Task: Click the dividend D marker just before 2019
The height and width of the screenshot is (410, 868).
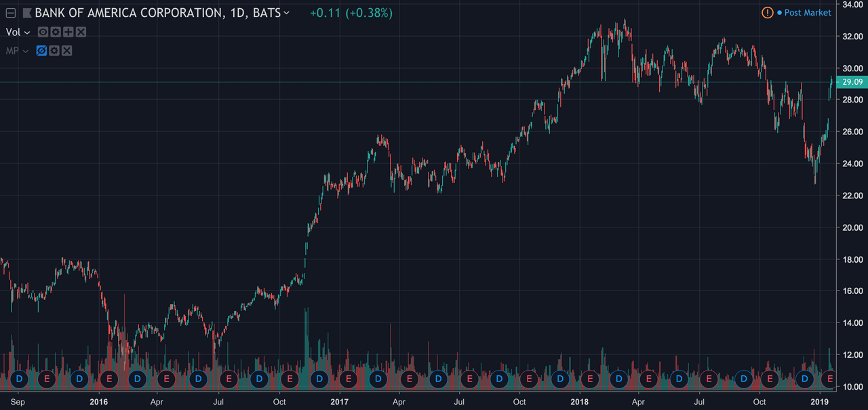Action: click(805, 378)
